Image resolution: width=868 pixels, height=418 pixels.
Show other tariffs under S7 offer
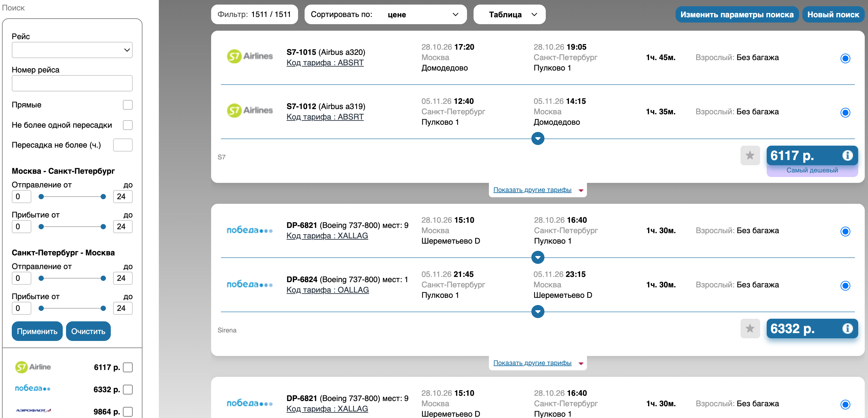(x=532, y=190)
